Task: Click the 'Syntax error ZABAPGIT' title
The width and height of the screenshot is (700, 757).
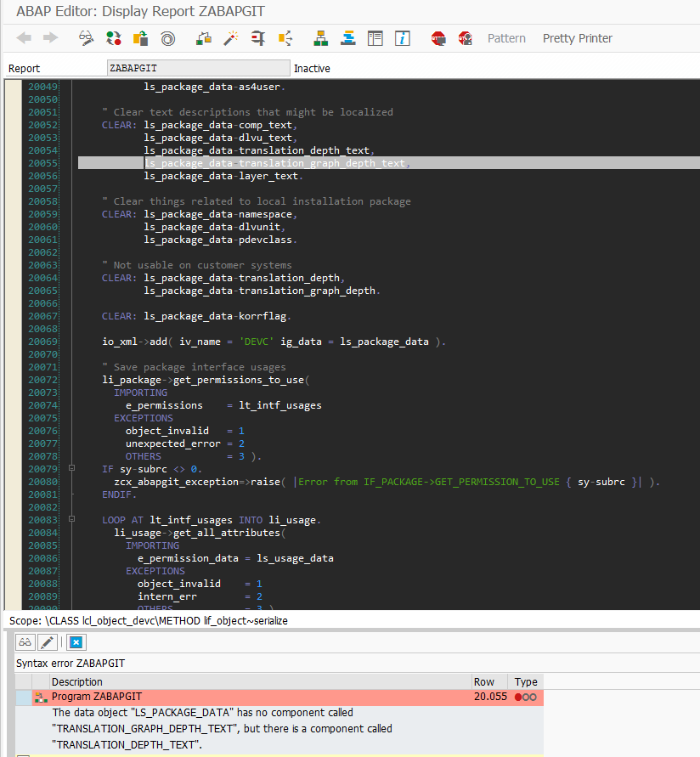Action: [71, 664]
